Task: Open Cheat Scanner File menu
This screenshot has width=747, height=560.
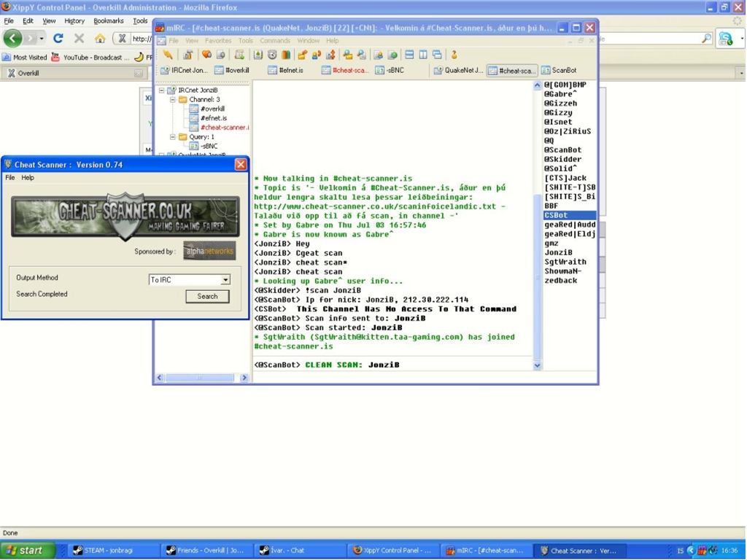Action: [10, 178]
